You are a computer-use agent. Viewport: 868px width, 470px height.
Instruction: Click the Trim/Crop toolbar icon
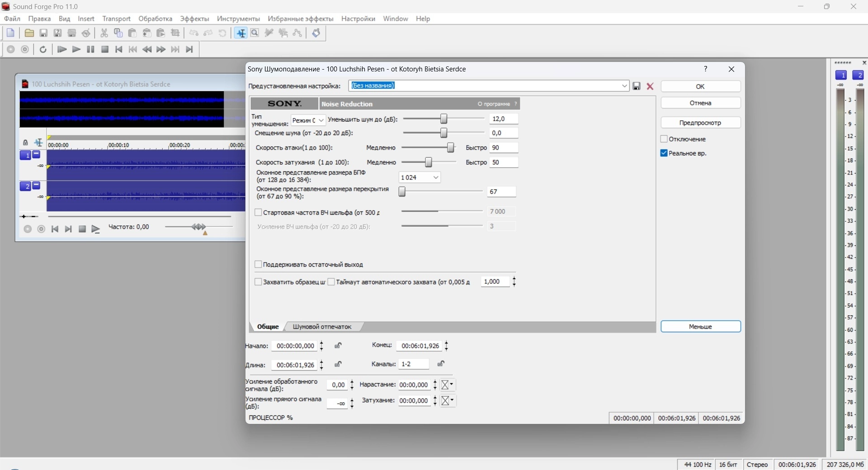pos(175,33)
